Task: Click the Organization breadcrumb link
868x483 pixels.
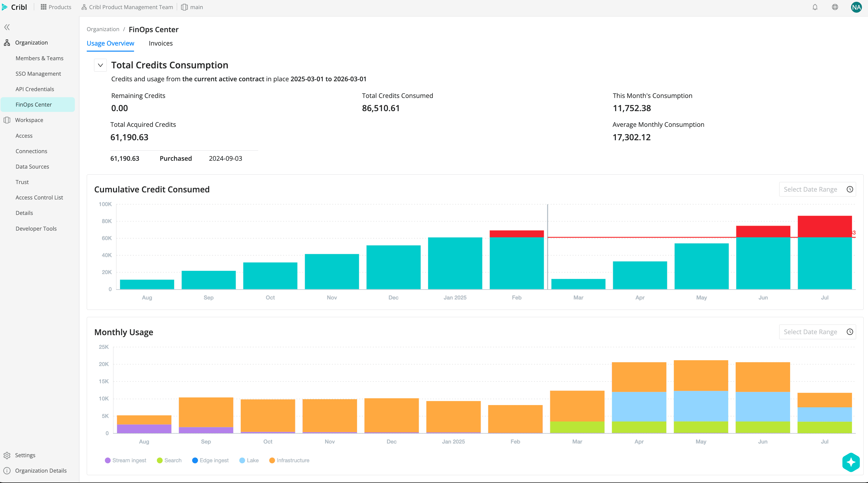Action: pos(103,29)
